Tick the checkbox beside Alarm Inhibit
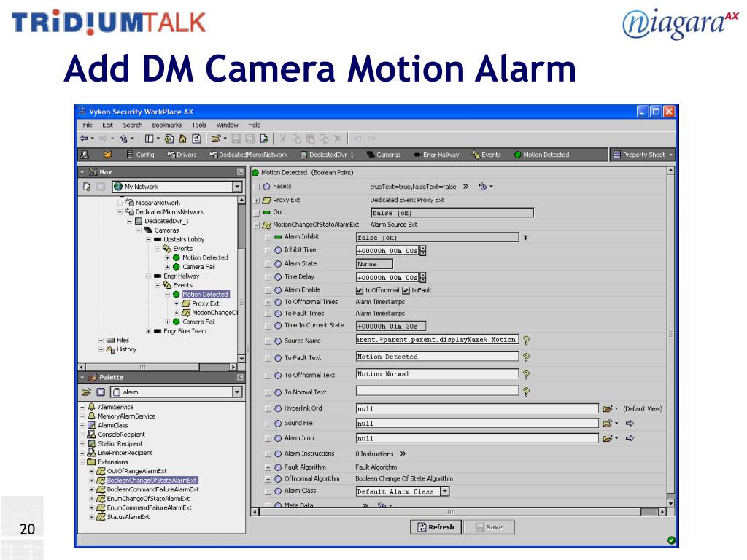This screenshot has height=560, width=747. point(268,237)
